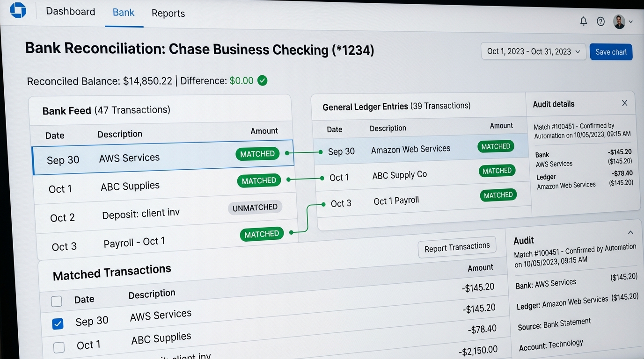The image size is (644, 359).
Task: Click the Bank Feed Date column header
Action: (x=55, y=136)
